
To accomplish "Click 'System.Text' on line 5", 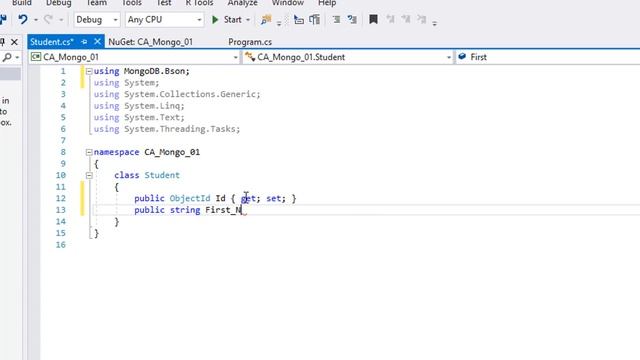I will 153,118.
